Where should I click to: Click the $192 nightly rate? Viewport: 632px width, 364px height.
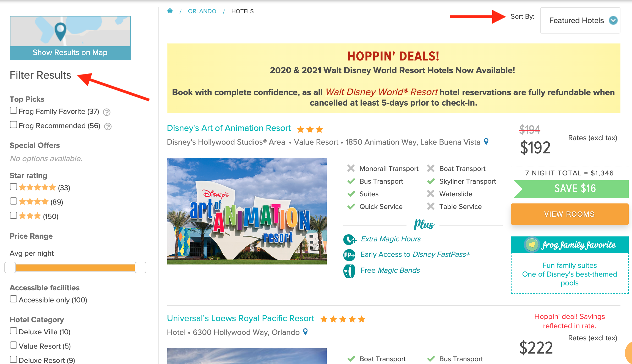click(x=535, y=148)
